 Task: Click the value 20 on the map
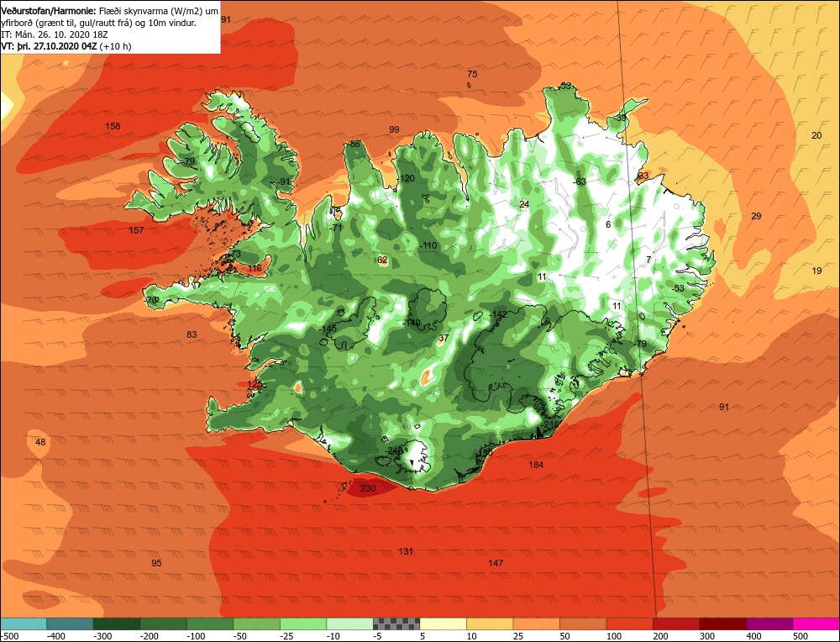[x=816, y=135]
